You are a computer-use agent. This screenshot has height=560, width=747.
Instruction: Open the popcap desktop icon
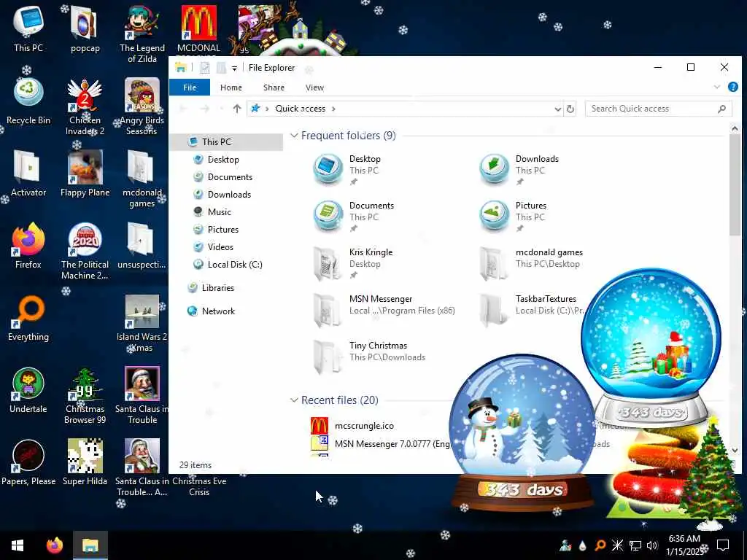point(85,28)
